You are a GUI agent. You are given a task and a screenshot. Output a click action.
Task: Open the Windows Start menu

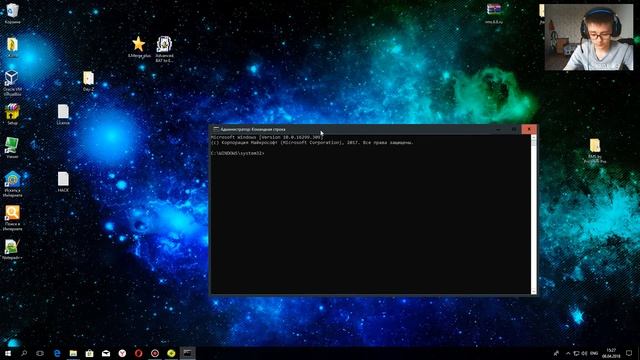pyautogui.click(x=8, y=353)
